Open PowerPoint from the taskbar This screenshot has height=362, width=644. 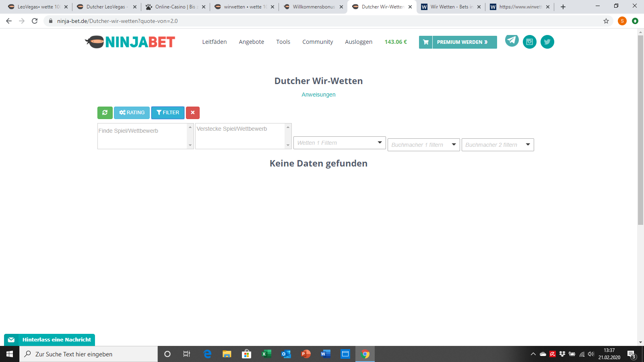tap(305, 354)
